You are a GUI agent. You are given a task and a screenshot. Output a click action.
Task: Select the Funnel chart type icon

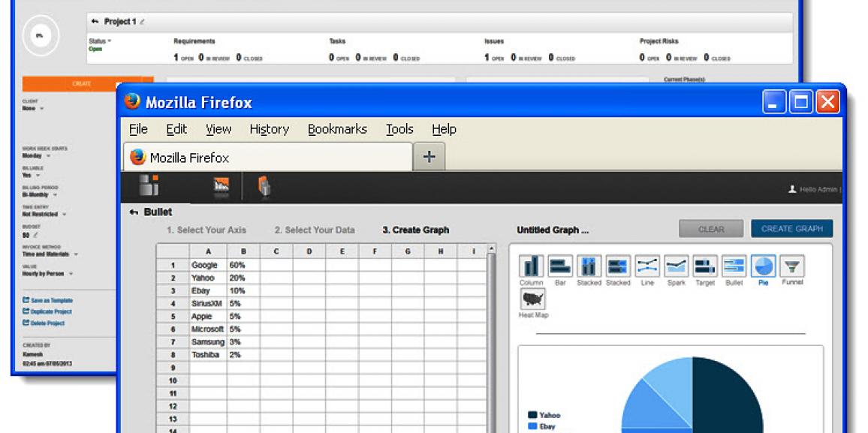[x=792, y=266]
